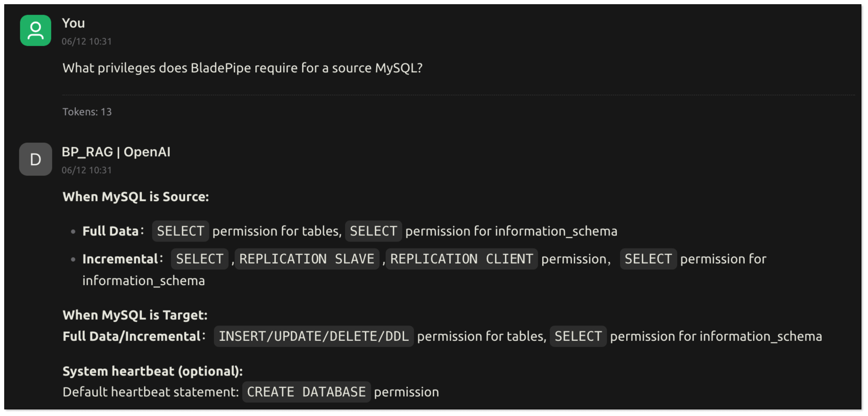Click the green user avatar icon
Viewport: 868px width, 416px height.
35,30
